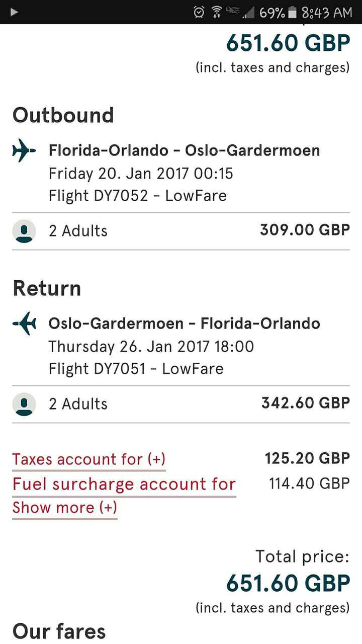Expand "Taxes account for (+)"

pos(88,459)
